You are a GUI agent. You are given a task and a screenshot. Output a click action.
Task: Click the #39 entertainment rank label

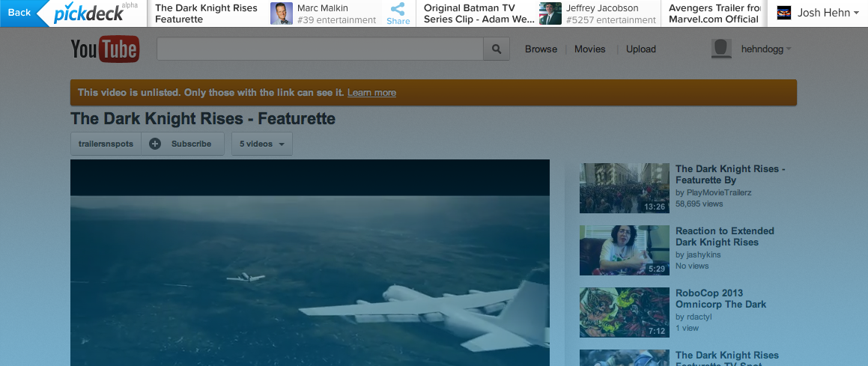coord(336,20)
